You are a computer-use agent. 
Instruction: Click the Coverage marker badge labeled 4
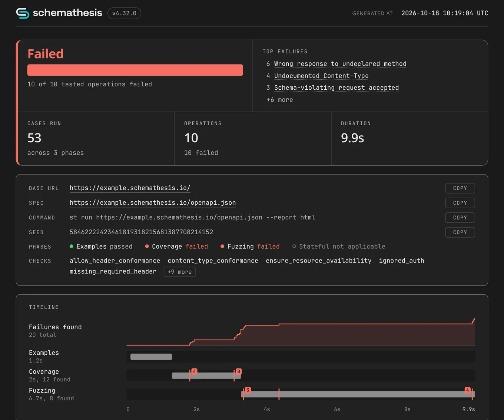pyautogui.click(x=194, y=371)
